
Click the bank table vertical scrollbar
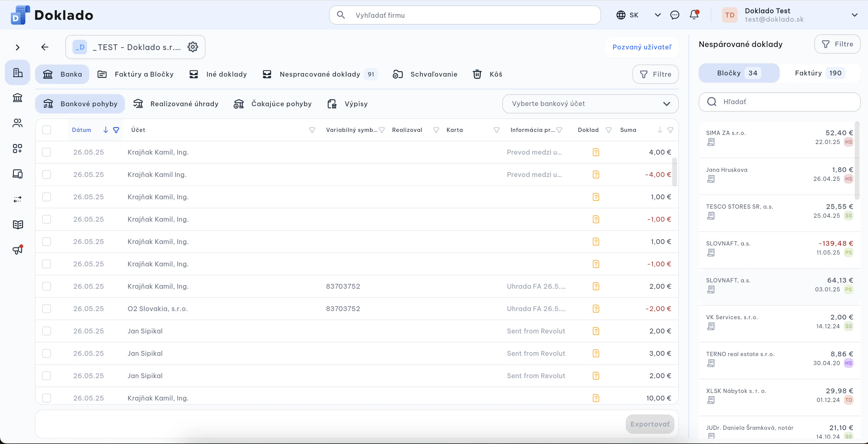[x=674, y=172]
